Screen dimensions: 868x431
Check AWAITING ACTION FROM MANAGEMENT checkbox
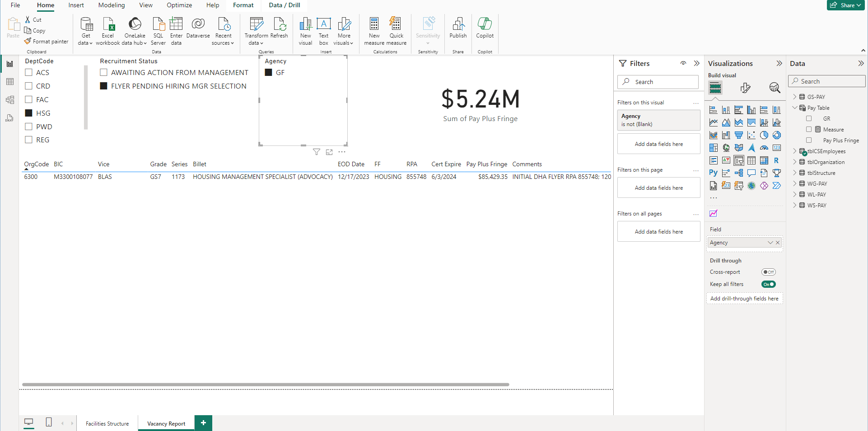point(103,72)
